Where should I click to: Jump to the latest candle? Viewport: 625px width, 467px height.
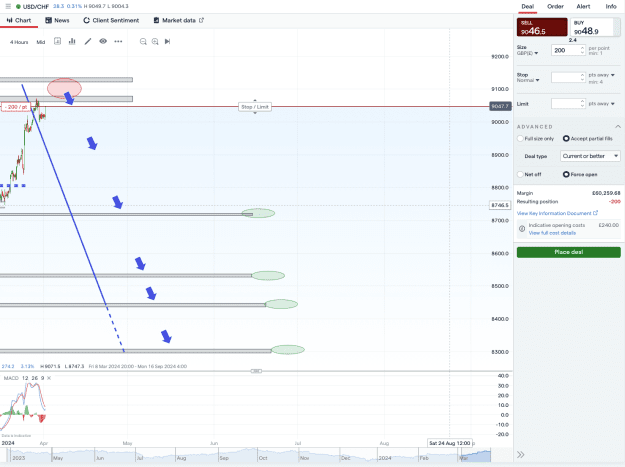[x=167, y=41]
